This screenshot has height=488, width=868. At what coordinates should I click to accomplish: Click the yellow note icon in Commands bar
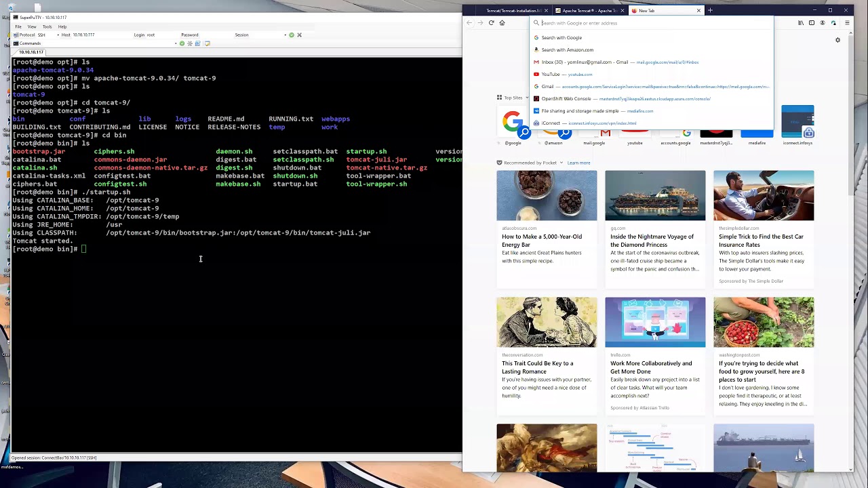coord(208,43)
